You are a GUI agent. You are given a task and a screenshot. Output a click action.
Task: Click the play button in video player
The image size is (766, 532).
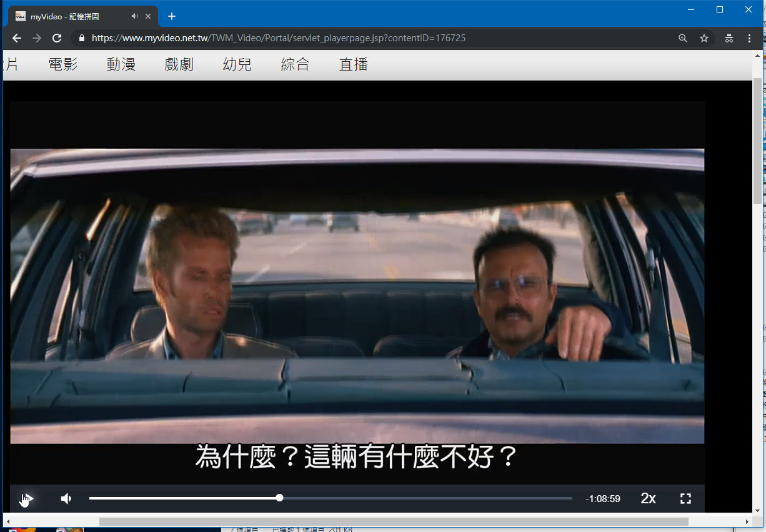27,498
